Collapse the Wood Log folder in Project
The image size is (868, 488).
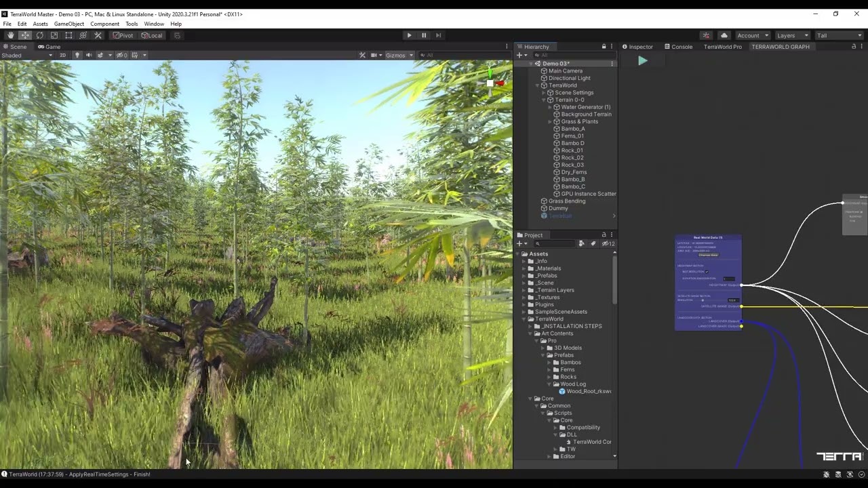pos(550,384)
